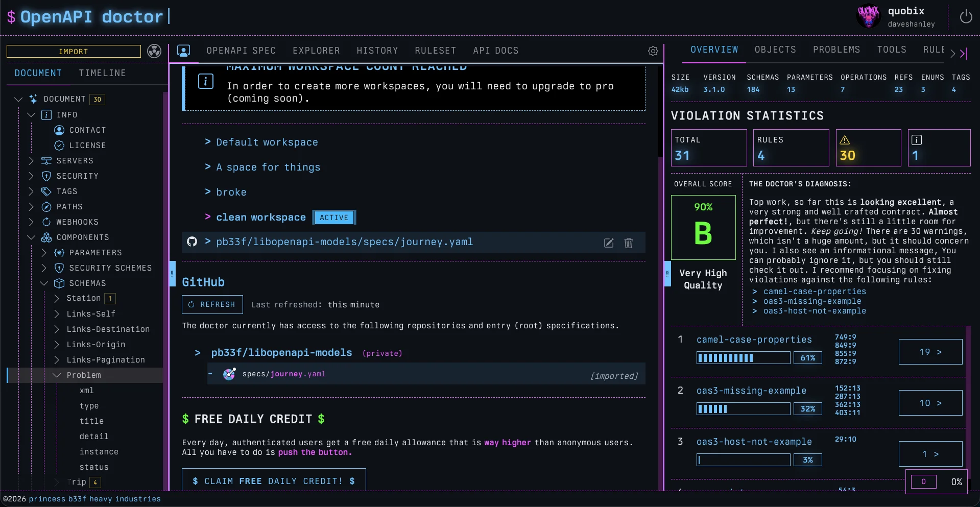Open the Problems tab
980x507 pixels.
coord(836,50)
